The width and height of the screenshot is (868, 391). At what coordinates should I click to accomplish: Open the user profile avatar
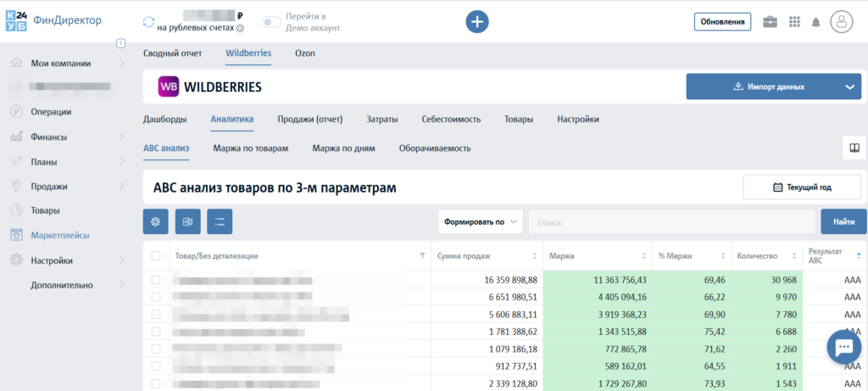pyautogui.click(x=842, y=22)
